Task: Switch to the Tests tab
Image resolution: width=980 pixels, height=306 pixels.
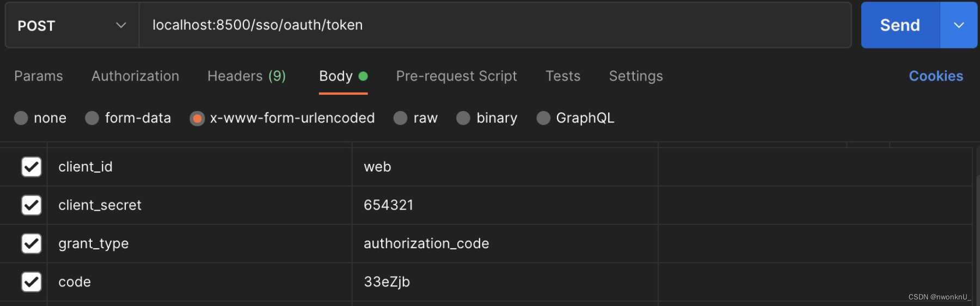Action: pyautogui.click(x=563, y=76)
